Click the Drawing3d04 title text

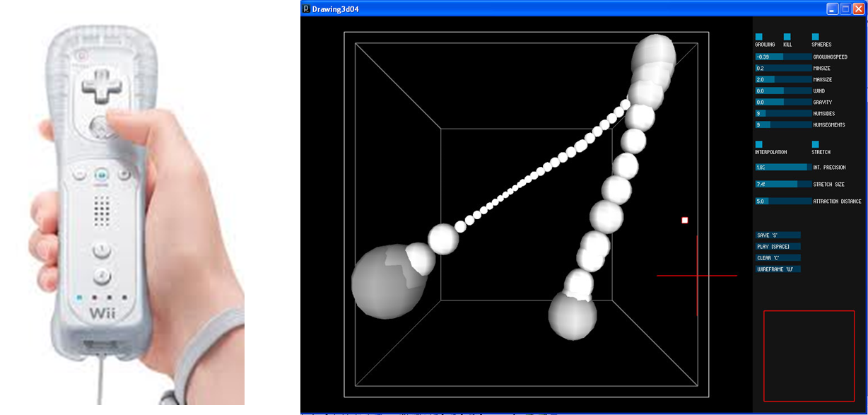coord(335,8)
